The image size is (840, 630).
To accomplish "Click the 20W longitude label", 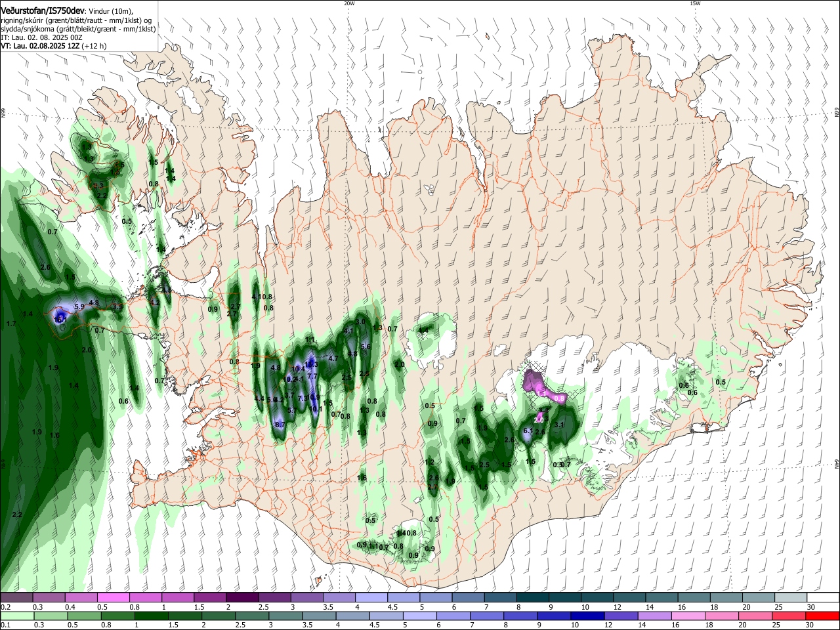I will (x=349, y=3).
